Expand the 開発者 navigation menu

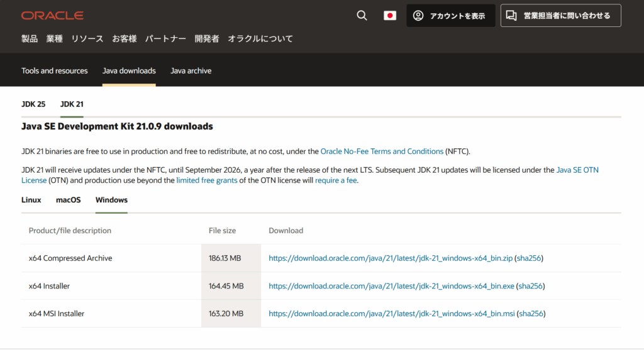[207, 39]
